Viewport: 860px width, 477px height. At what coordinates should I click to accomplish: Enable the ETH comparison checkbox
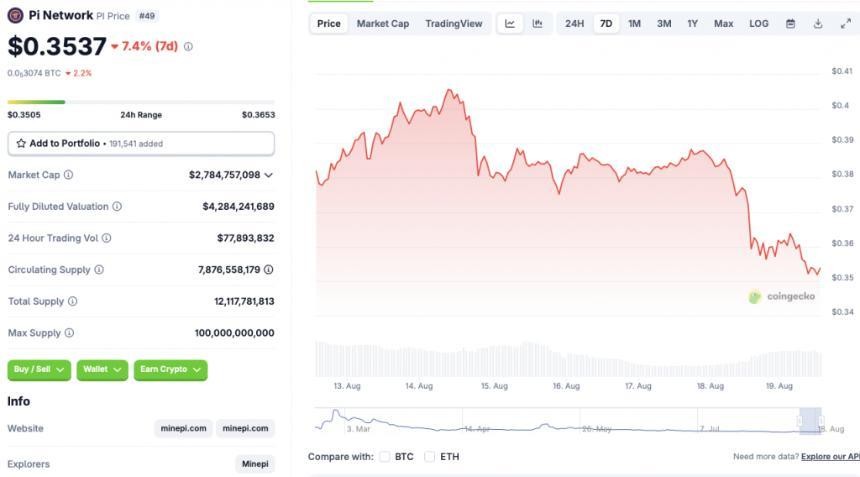[x=430, y=457]
